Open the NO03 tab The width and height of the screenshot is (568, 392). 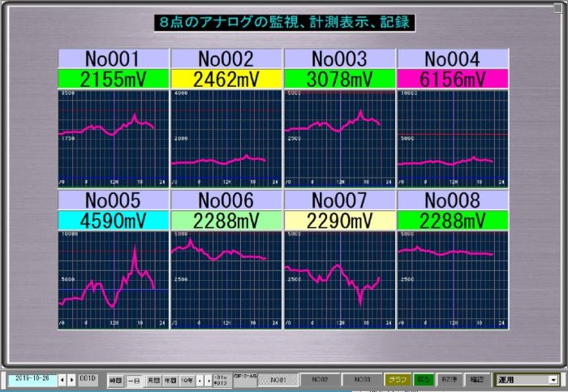pyautogui.click(x=361, y=379)
